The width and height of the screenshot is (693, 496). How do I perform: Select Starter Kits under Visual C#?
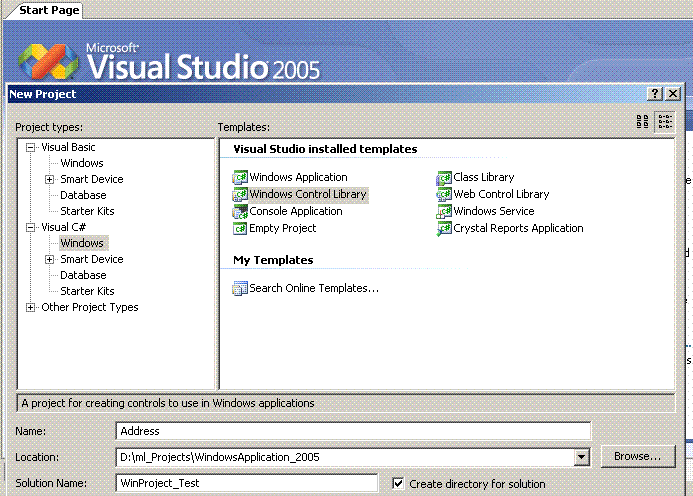[87, 291]
